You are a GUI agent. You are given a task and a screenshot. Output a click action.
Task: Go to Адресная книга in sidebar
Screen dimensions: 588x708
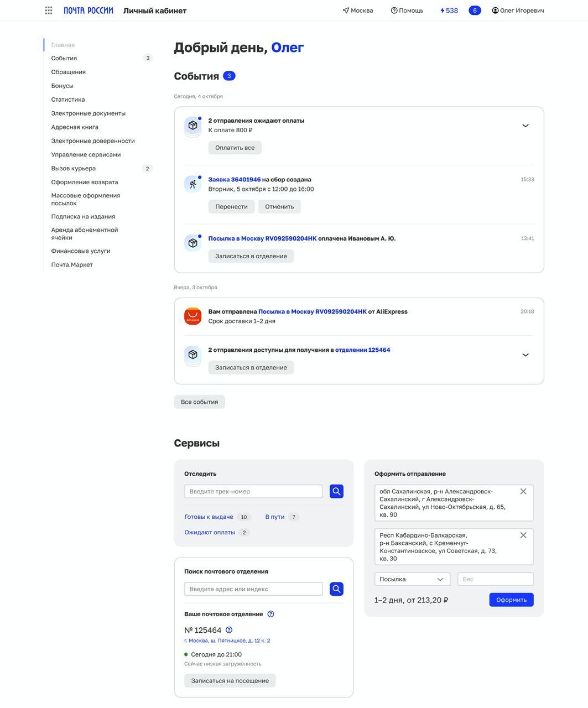tap(75, 127)
